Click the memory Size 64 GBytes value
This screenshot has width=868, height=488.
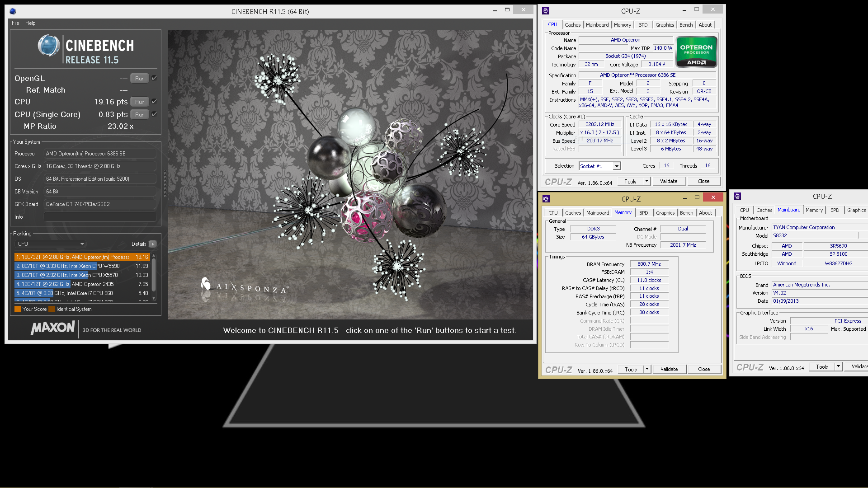(x=593, y=237)
